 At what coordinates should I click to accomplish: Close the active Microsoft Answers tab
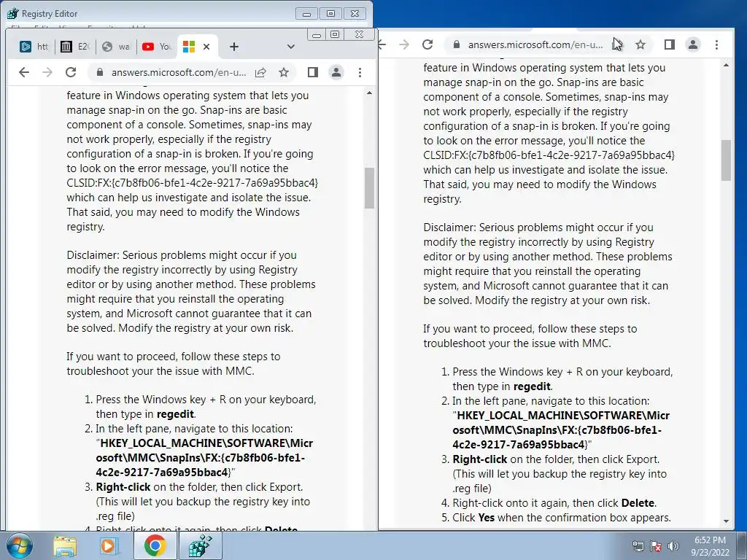point(206,47)
